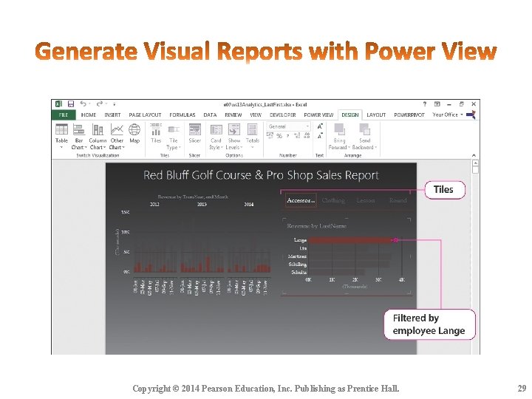532x399 pixels.
Task: Decrease decimal places in Number group
Action: 307,136
